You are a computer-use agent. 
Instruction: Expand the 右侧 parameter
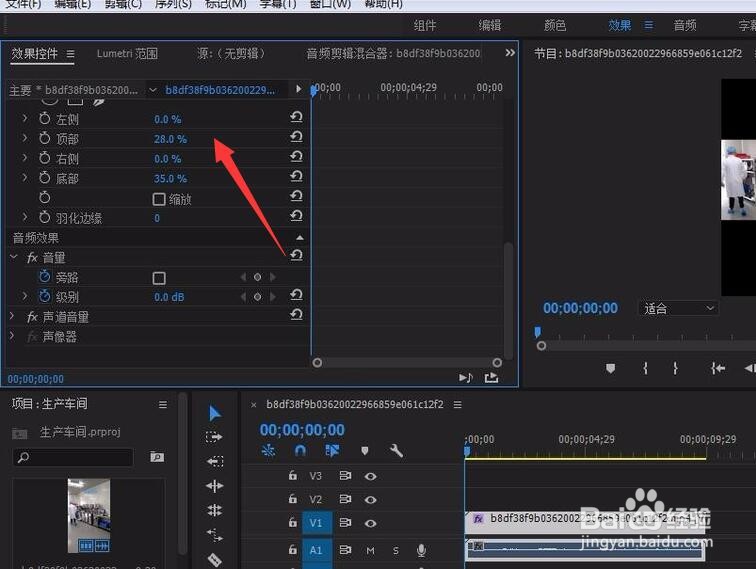click(x=25, y=158)
